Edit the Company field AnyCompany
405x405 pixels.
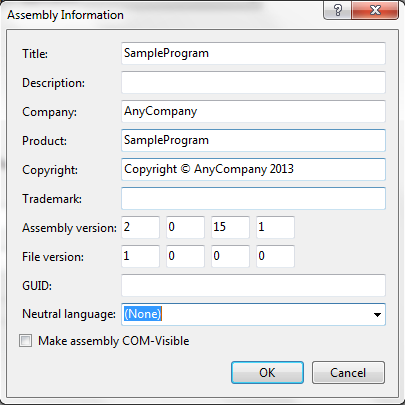[x=253, y=111]
